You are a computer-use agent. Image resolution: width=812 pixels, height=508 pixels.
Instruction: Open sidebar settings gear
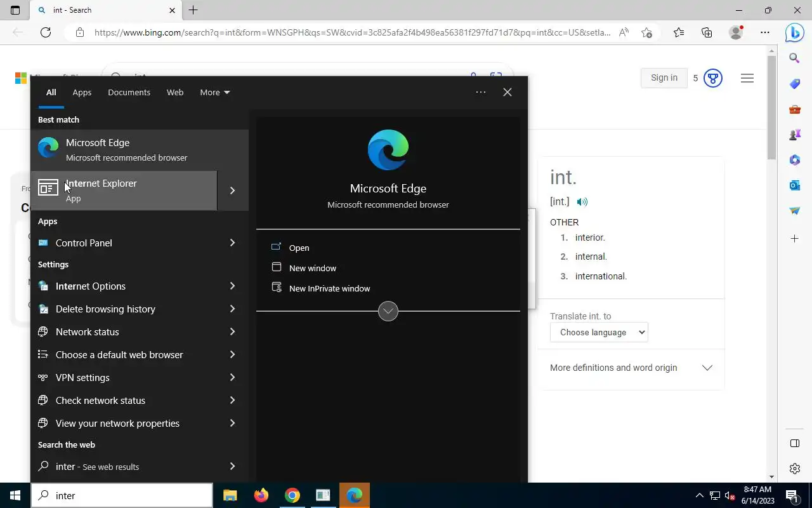(x=794, y=469)
